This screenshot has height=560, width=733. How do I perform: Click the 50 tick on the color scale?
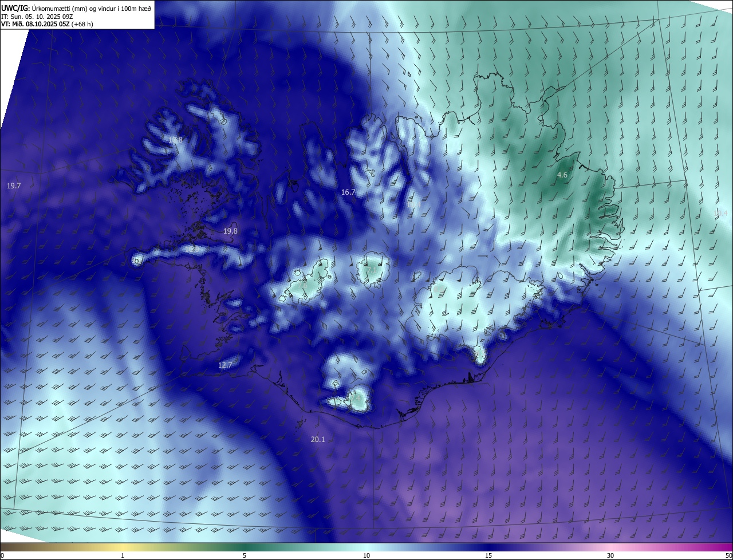coord(728,555)
